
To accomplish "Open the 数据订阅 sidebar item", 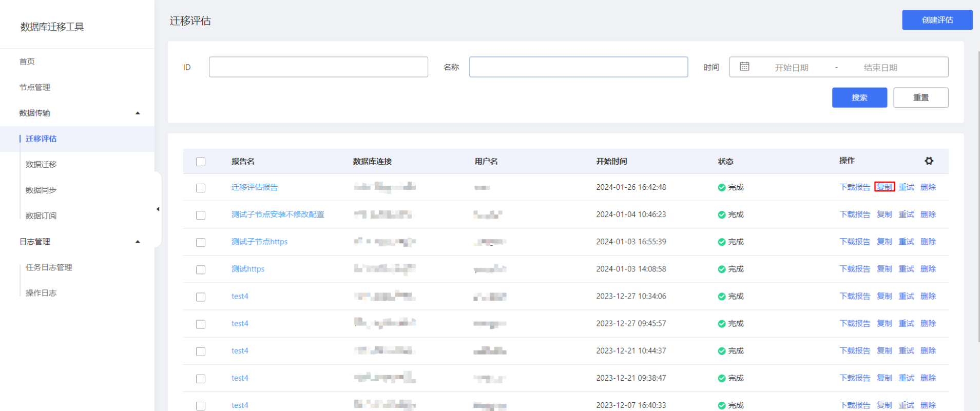I will [x=41, y=216].
